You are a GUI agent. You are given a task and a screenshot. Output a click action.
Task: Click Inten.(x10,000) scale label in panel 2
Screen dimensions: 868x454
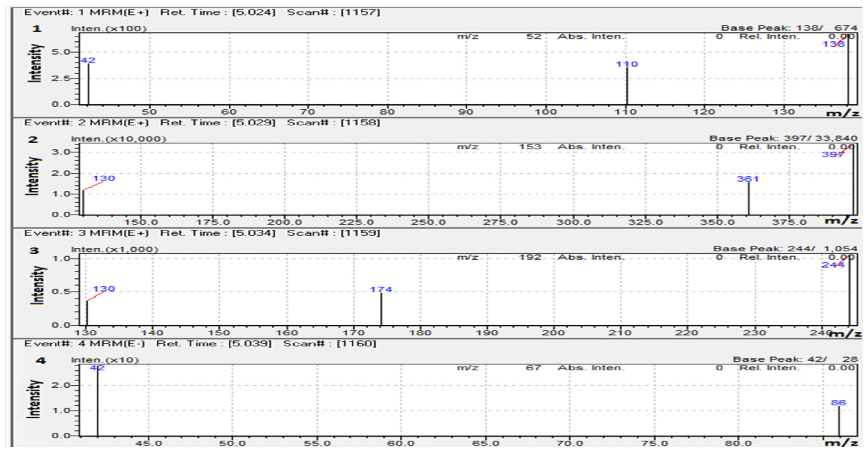point(118,139)
